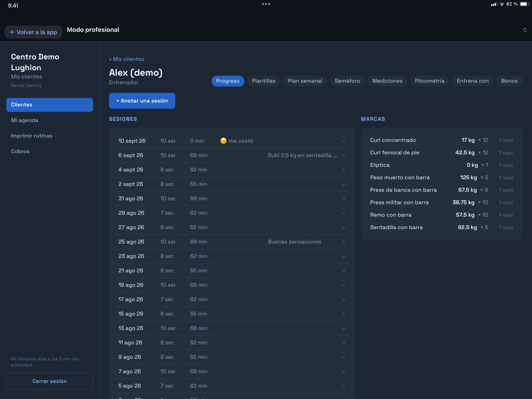This screenshot has width=532, height=399.
Task: Expand the 19 ago 26 session row arrow
Action: click(x=344, y=285)
